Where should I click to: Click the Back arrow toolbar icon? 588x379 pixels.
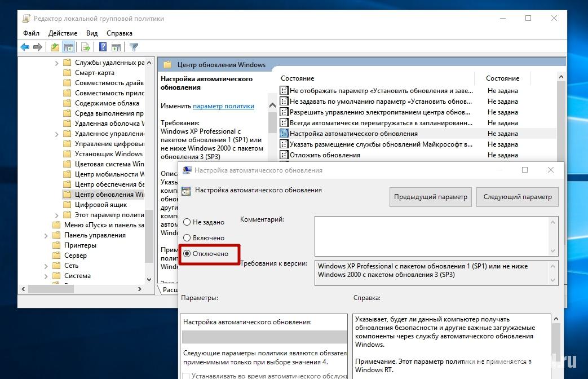25,47
